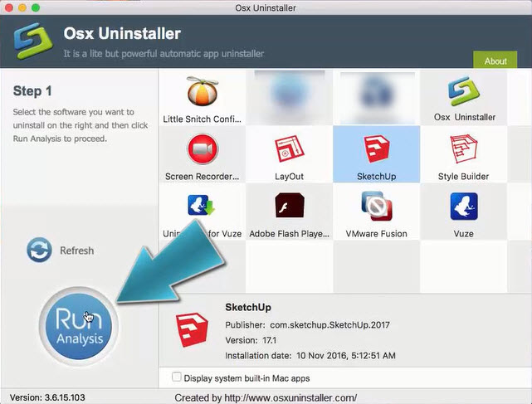Click the Step 1 heading

click(x=32, y=91)
